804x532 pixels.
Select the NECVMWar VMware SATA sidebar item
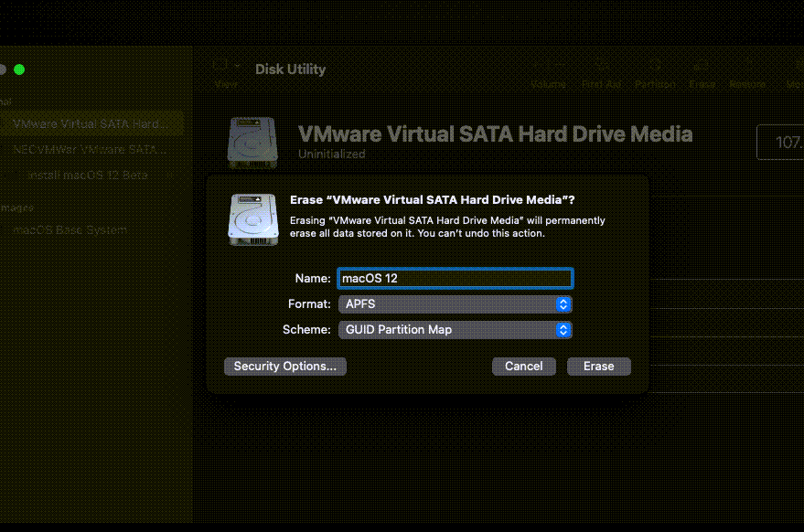click(91, 149)
